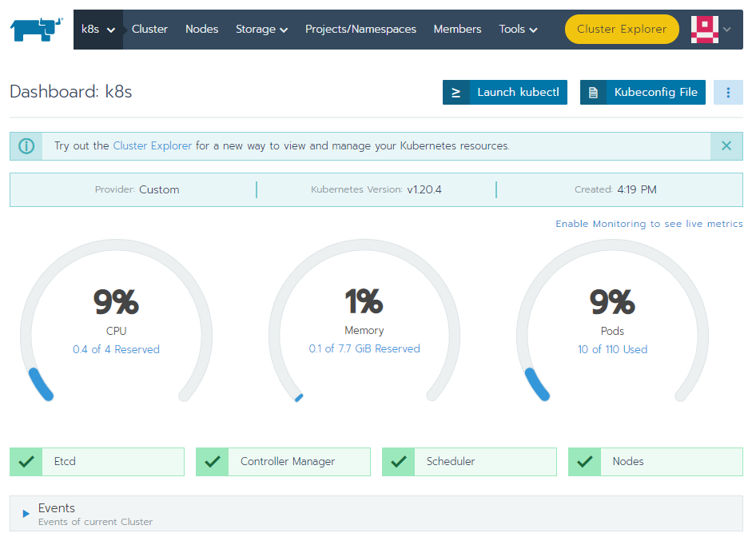Open the user avatar menu

pyautogui.click(x=704, y=30)
